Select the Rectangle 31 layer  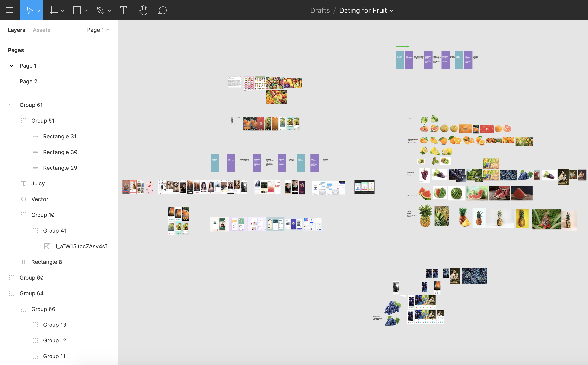(60, 136)
